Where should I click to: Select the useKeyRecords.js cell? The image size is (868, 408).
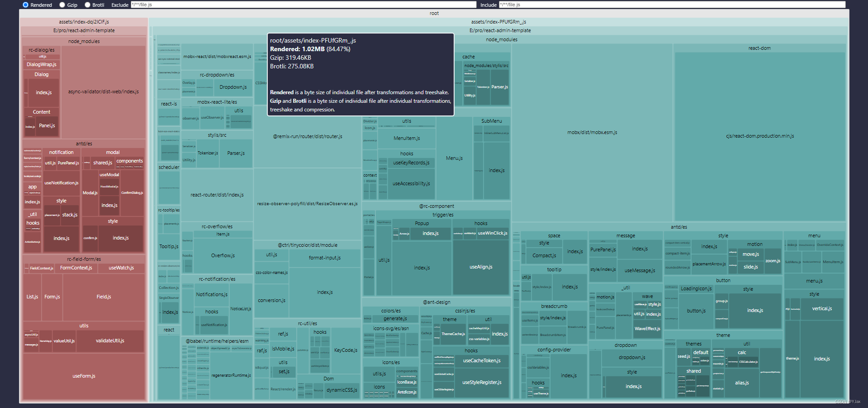[411, 163]
